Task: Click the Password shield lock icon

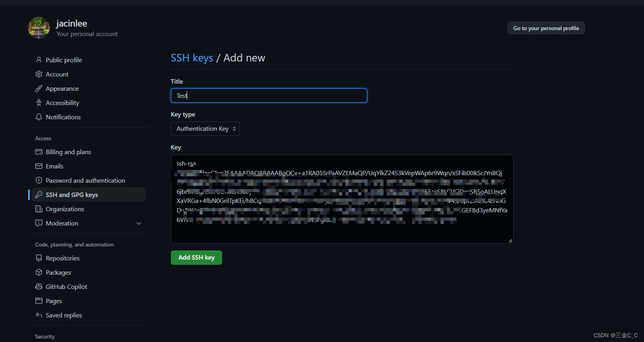Action: click(39, 180)
